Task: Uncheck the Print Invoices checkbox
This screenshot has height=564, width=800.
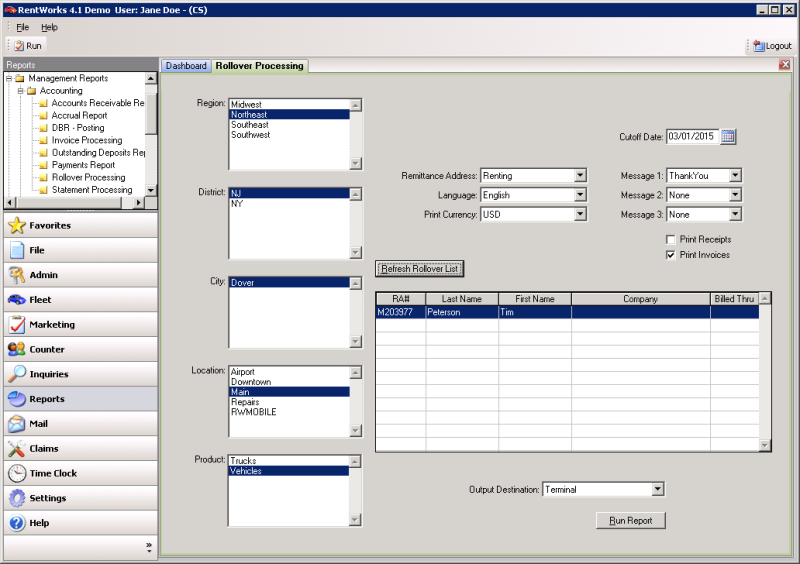Action: point(671,255)
